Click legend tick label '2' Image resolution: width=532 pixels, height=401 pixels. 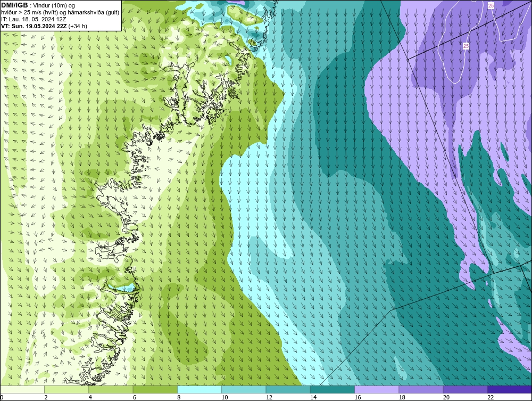(46, 397)
